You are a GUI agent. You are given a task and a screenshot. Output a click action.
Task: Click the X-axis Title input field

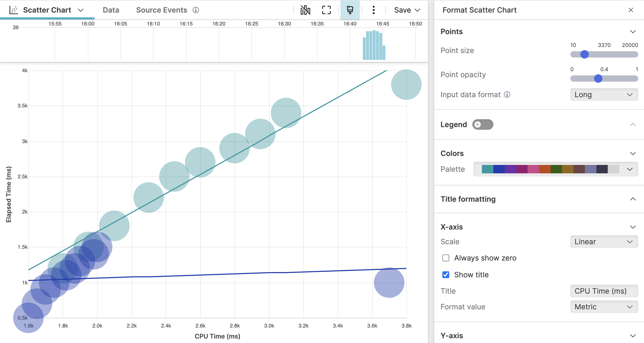604,291
